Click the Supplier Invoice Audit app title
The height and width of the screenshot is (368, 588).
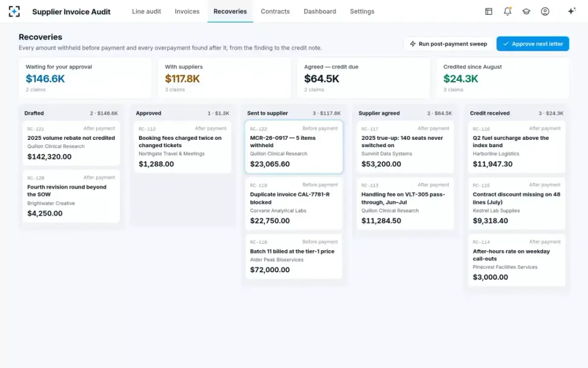[x=72, y=11]
